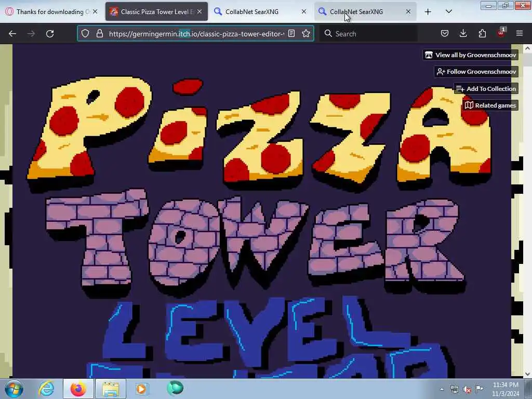The height and width of the screenshot is (399, 532).
Task: Click the vertical scrollbar thumb
Action: click(528, 59)
